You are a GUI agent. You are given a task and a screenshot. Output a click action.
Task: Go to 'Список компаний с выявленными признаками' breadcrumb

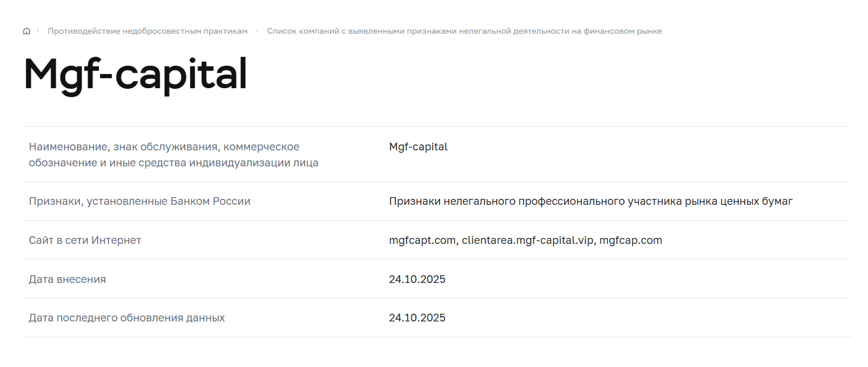click(464, 31)
